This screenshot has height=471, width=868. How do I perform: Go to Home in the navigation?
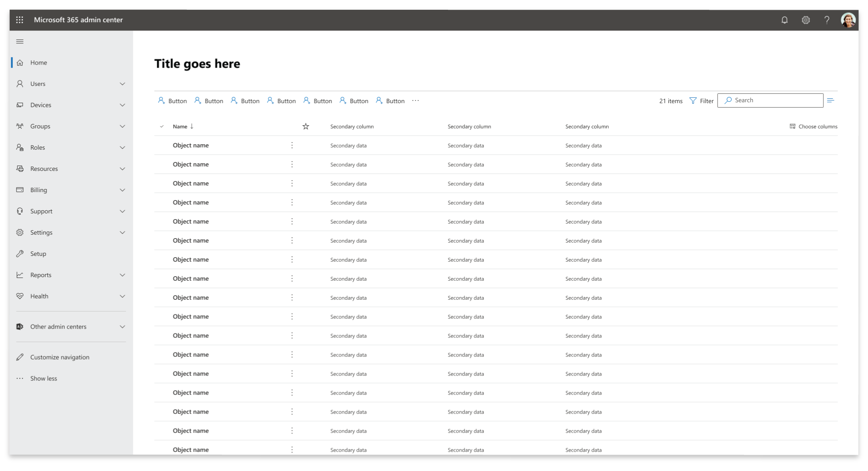click(39, 63)
